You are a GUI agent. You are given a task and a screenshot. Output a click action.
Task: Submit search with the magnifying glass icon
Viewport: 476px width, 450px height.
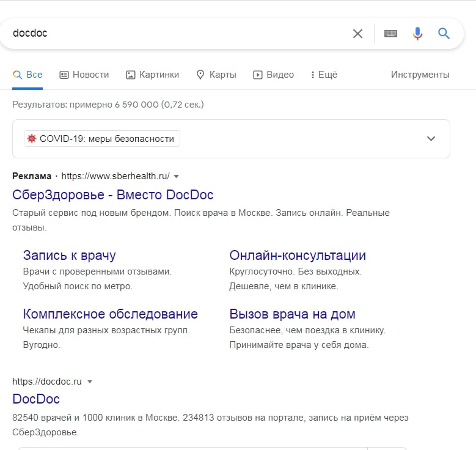[x=444, y=34]
